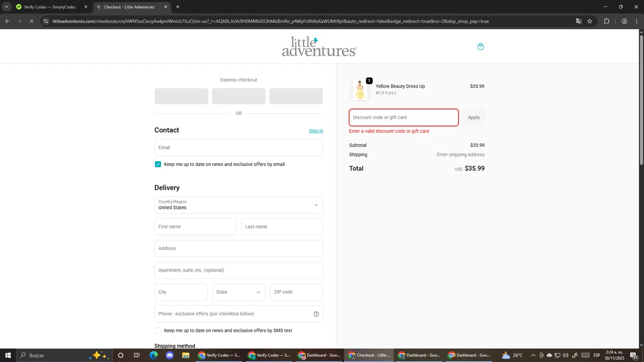Close the Verify Codes — SimplyCodes tab
The width and height of the screenshot is (644, 362).
(x=86, y=7)
